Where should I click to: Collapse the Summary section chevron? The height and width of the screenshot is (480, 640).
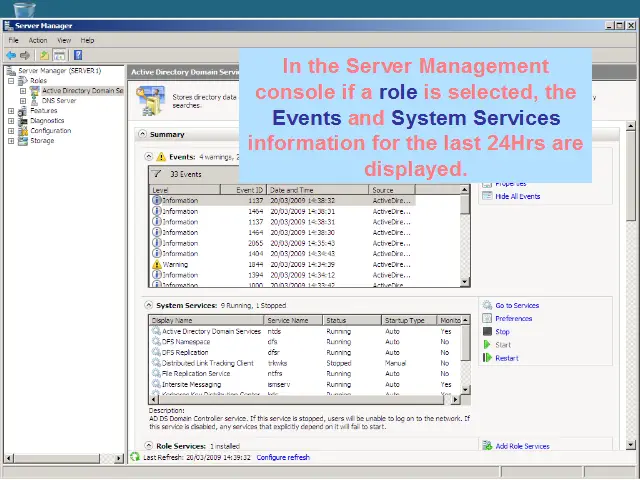142,134
